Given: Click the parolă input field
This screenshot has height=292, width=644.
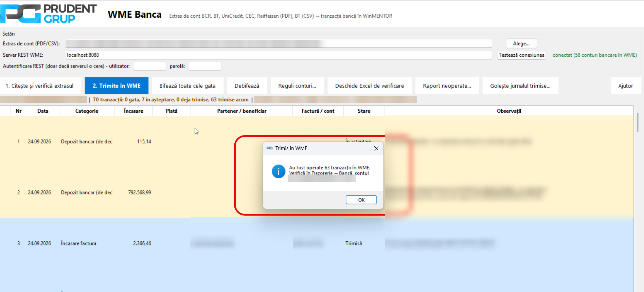Looking at the screenshot, I should [x=205, y=66].
